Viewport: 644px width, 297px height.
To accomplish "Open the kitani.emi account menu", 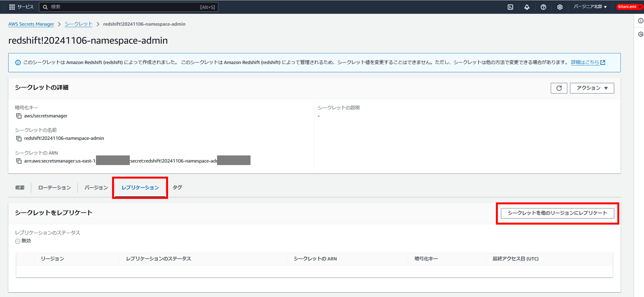I will tap(629, 7).
